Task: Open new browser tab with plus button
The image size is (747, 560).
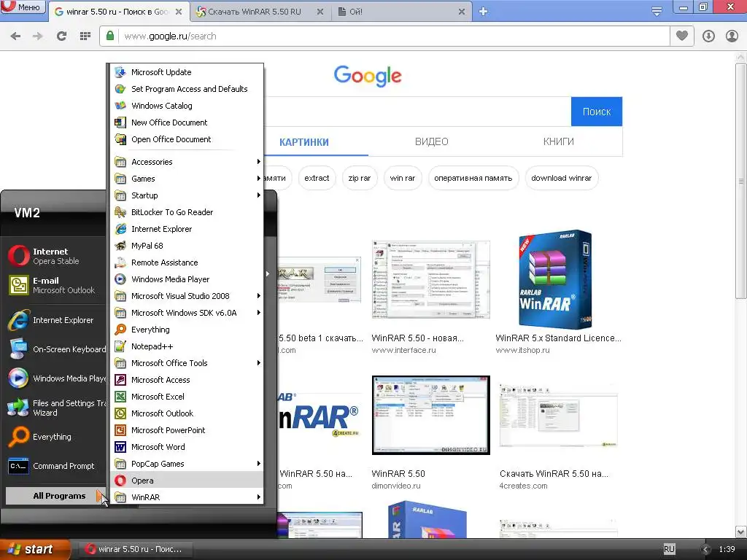Action: [483, 12]
